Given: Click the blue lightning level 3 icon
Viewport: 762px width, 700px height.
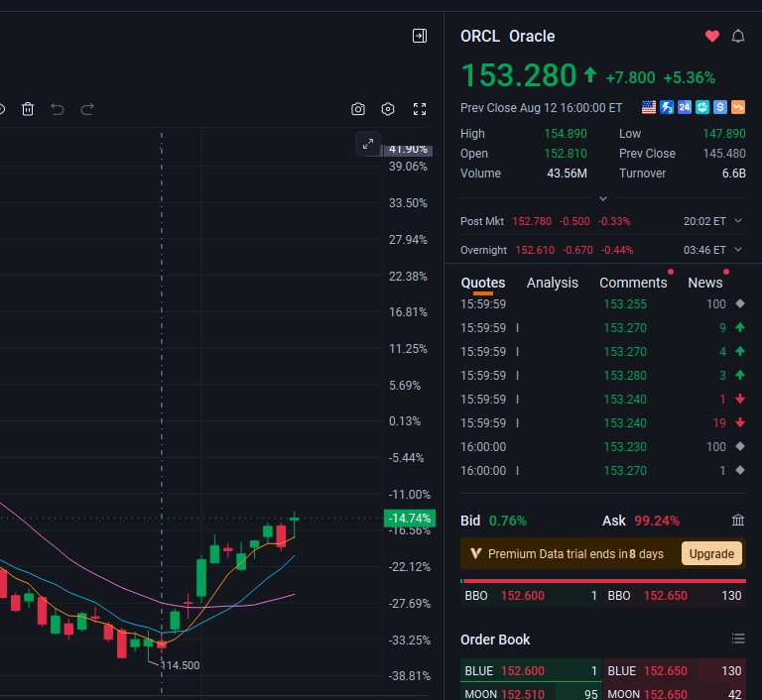Looking at the screenshot, I should click(667, 107).
